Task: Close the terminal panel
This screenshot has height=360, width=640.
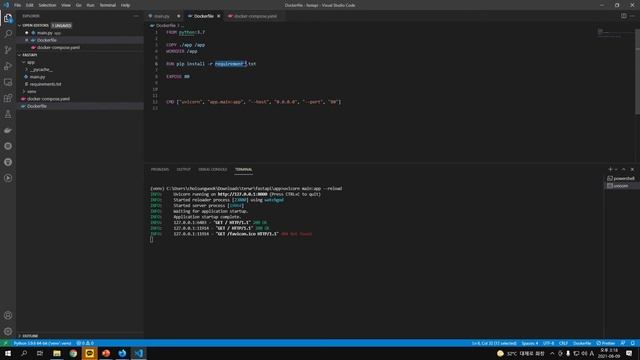Action: click(x=632, y=169)
